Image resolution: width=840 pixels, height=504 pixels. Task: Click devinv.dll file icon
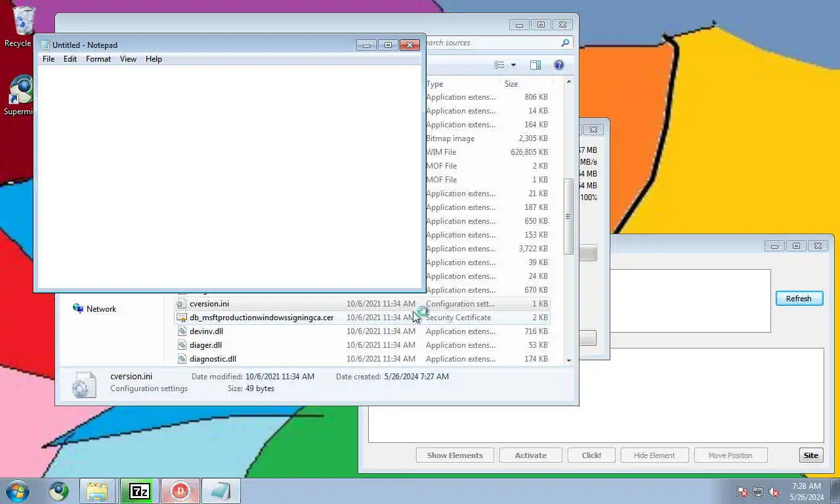point(182,331)
